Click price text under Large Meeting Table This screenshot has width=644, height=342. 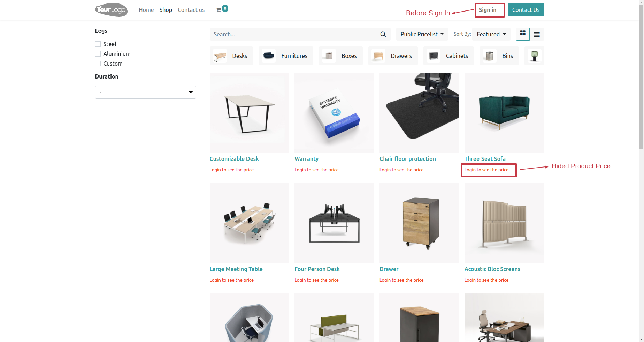click(232, 280)
